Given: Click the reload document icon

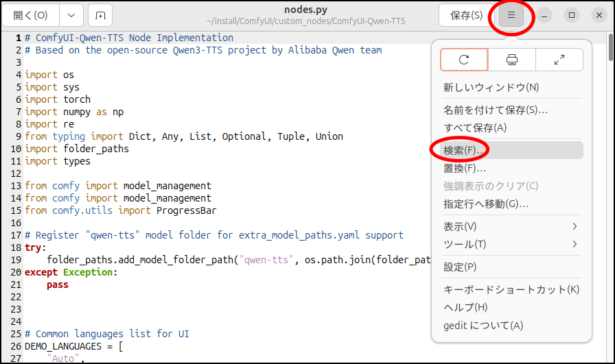Looking at the screenshot, I should click(464, 60).
